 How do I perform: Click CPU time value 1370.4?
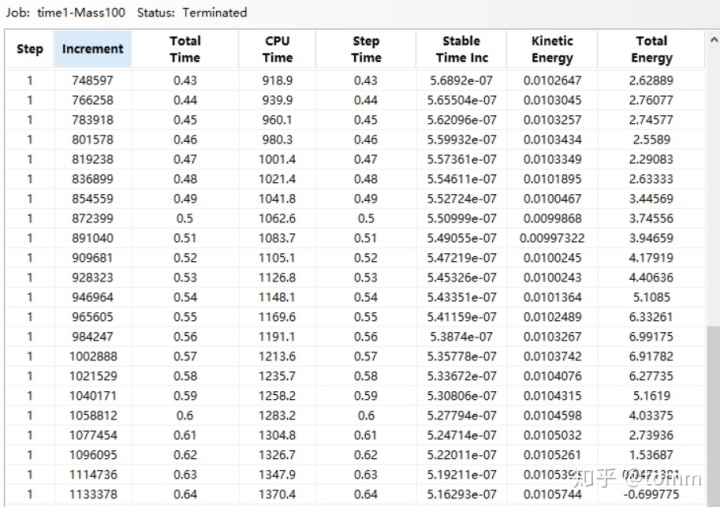277,495
